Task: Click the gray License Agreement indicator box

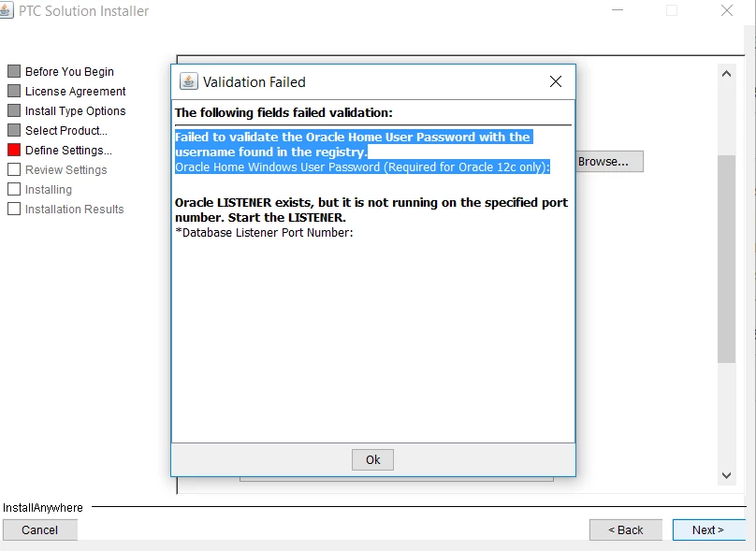Action: [x=14, y=91]
